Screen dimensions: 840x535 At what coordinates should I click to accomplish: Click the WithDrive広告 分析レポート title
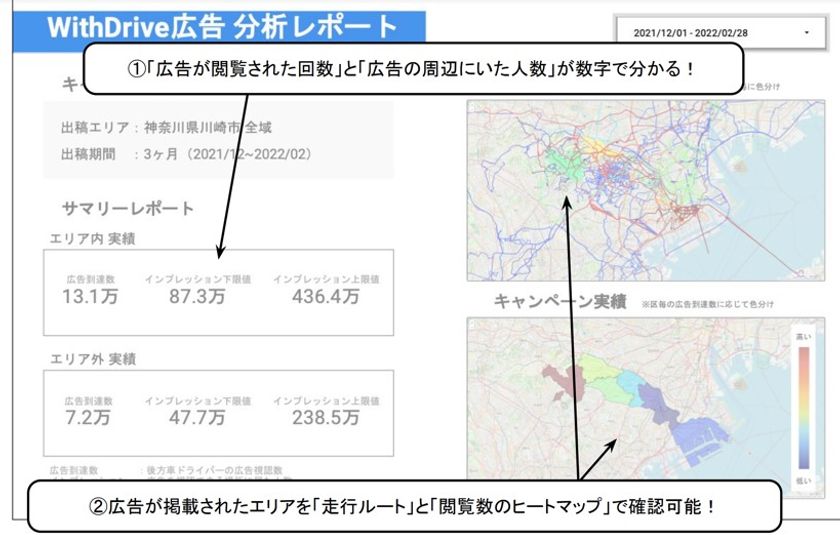(222, 27)
